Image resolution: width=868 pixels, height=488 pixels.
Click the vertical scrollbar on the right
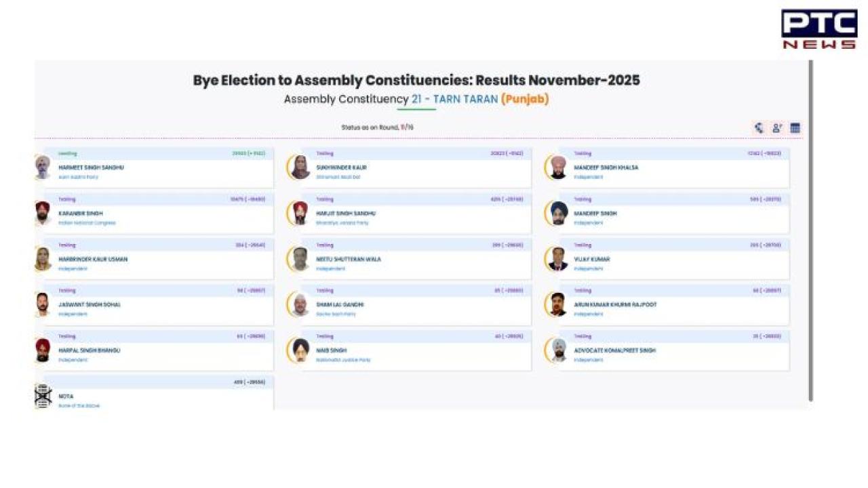(x=810, y=230)
